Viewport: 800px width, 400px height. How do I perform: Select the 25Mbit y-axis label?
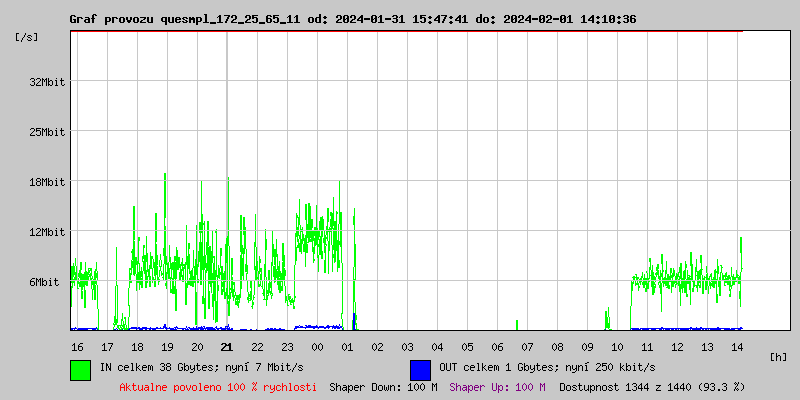point(47,132)
